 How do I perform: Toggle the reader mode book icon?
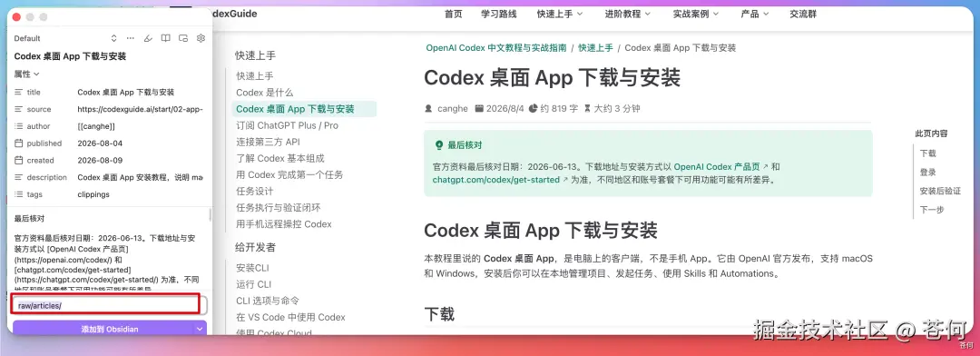pos(166,38)
